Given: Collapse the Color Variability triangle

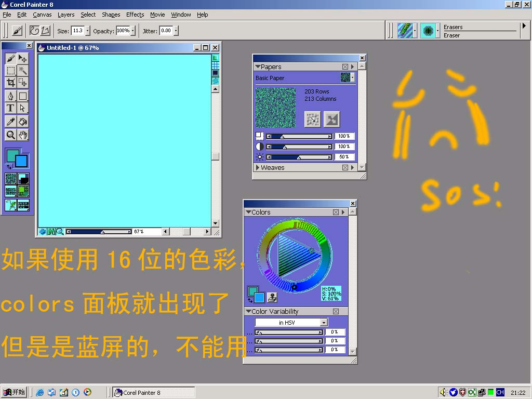Looking at the screenshot, I should pos(248,311).
